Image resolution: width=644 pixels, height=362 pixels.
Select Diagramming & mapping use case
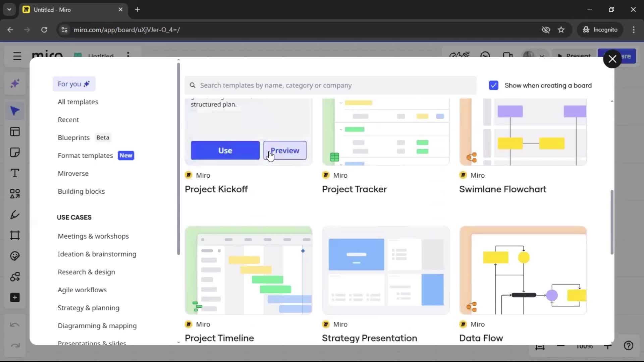click(97, 326)
